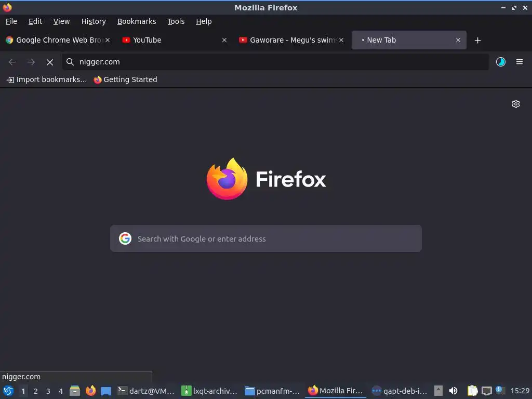
Task: Close the Gaworare tab
Action: (x=341, y=40)
